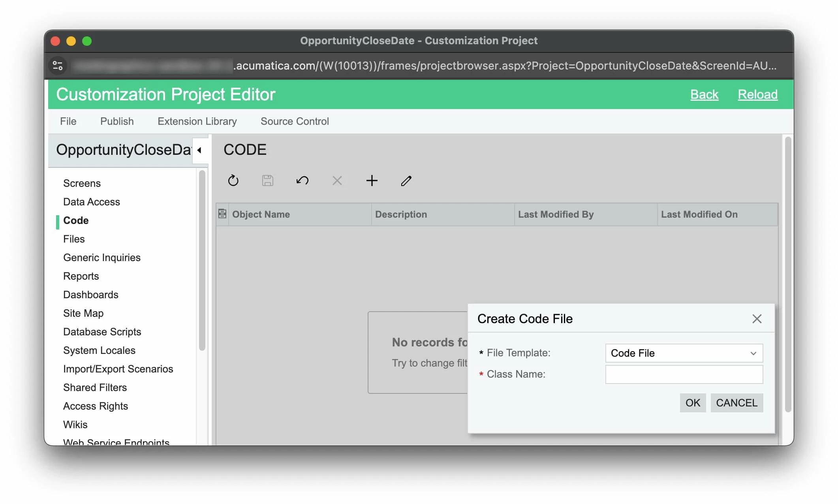838x504 pixels.
Task: Close the Create Code File dialog
Action: point(757,318)
